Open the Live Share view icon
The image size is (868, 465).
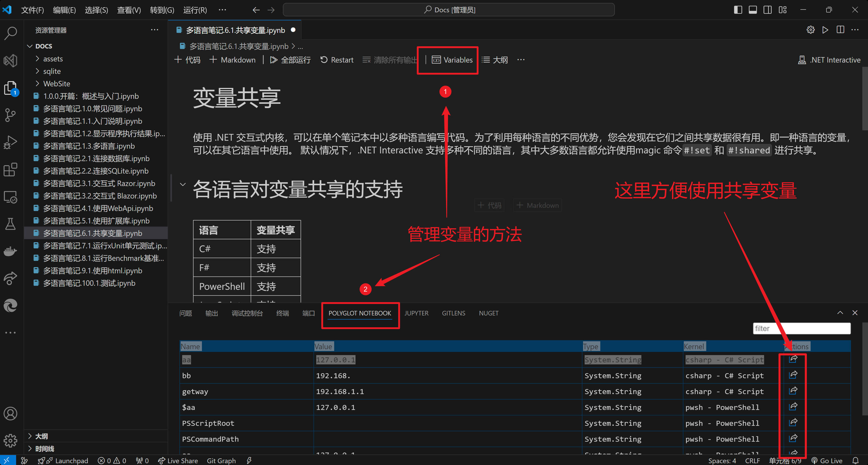[10, 278]
